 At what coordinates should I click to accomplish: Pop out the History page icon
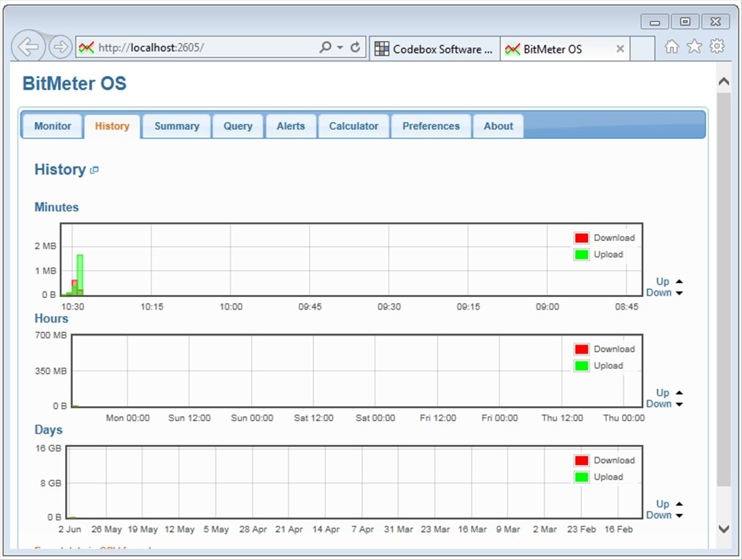tap(94, 170)
